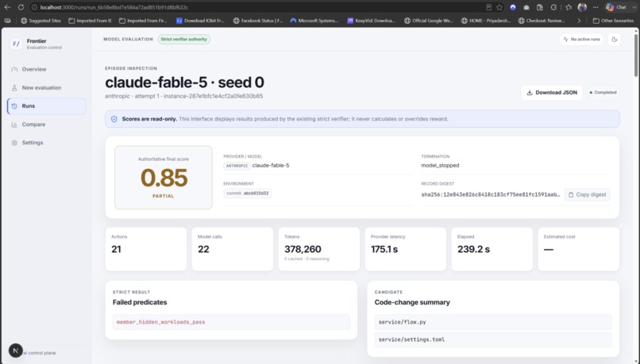
Task: Add this page to favourites star
Action: pyautogui.click(x=499, y=7)
